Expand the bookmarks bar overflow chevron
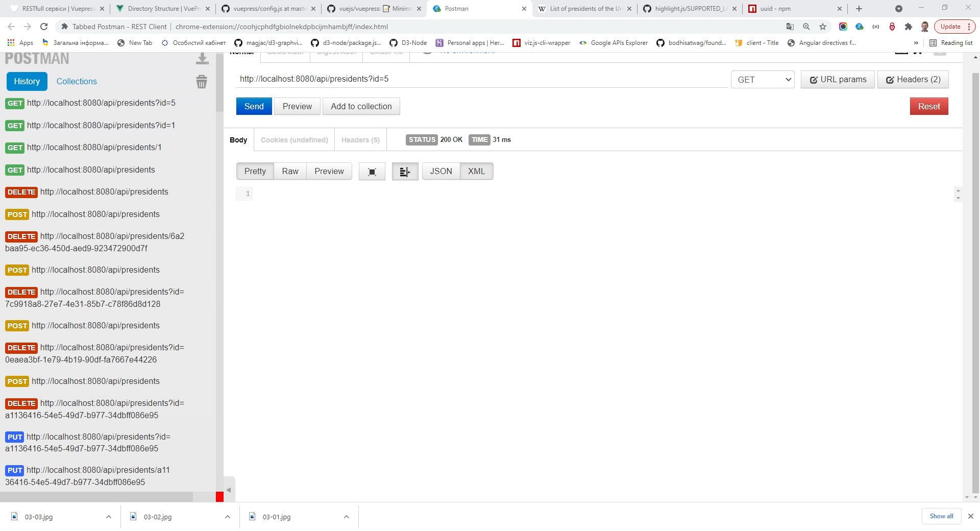Image resolution: width=980 pixels, height=531 pixels. point(916,43)
